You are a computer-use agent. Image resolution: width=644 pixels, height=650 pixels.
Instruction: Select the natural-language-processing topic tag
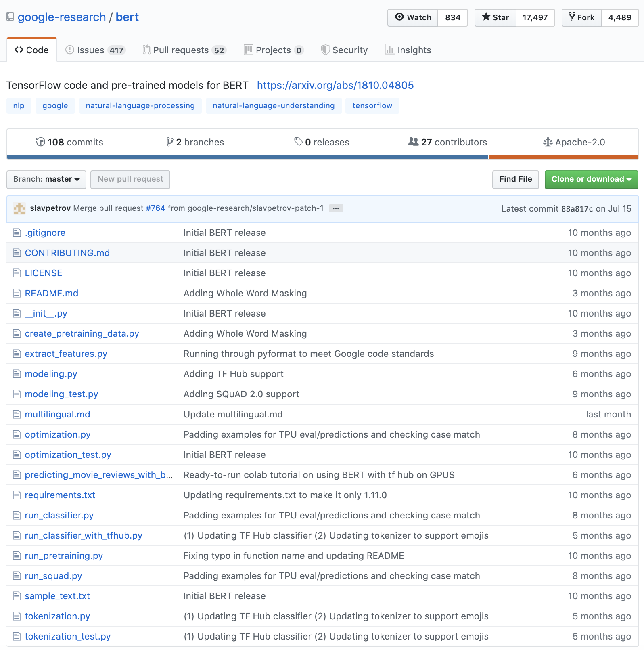click(x=140, y=106)
